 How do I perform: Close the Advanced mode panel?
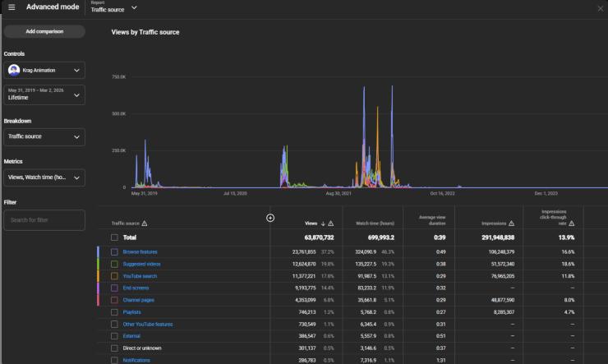tap(600, 8)
